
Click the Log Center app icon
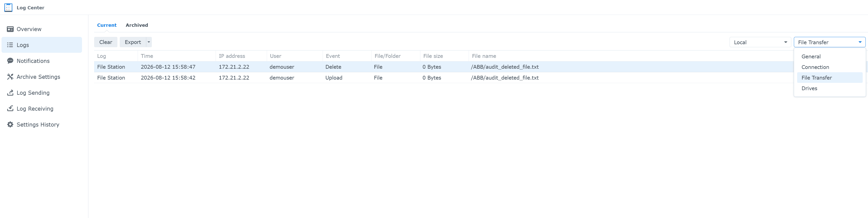[8, 7]
